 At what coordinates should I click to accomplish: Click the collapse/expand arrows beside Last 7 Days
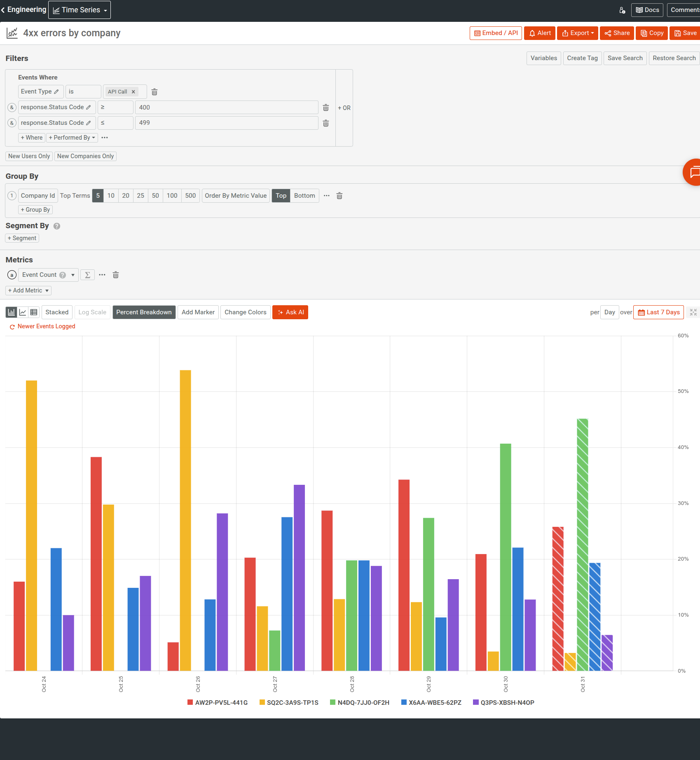[693, 312]
